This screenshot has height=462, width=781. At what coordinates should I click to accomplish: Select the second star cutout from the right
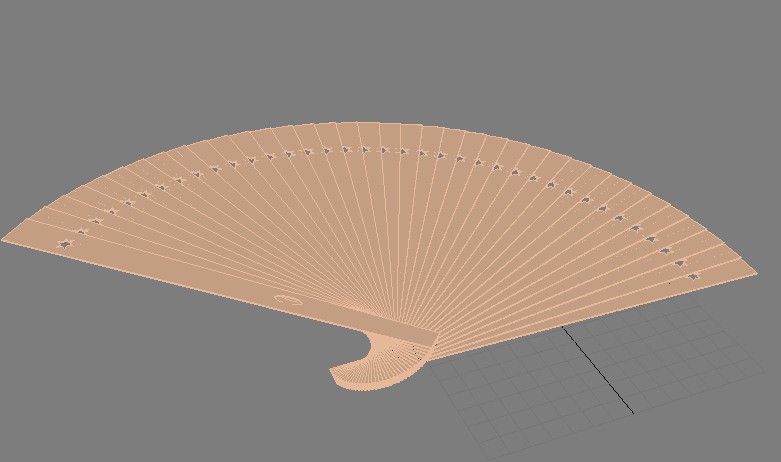680,263
